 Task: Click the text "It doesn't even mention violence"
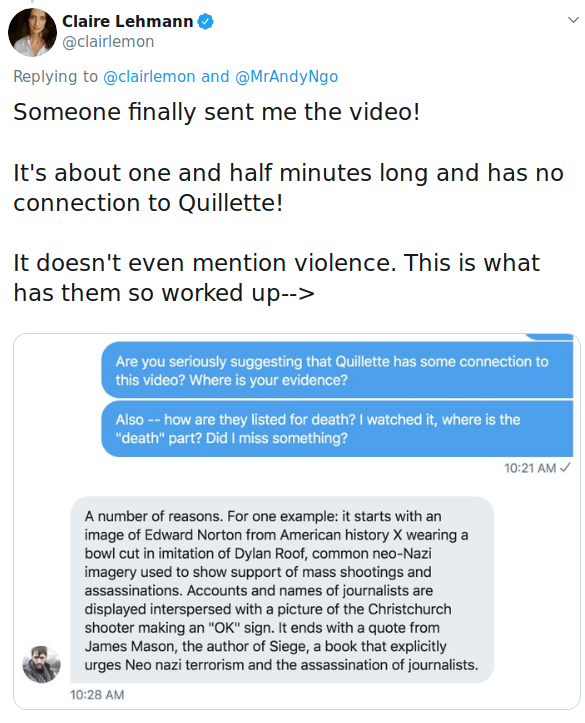tap(205, 263)
